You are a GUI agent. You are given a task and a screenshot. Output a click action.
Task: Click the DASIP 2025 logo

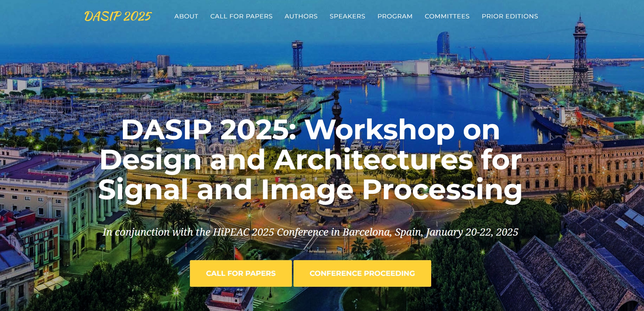click(118, 16)
